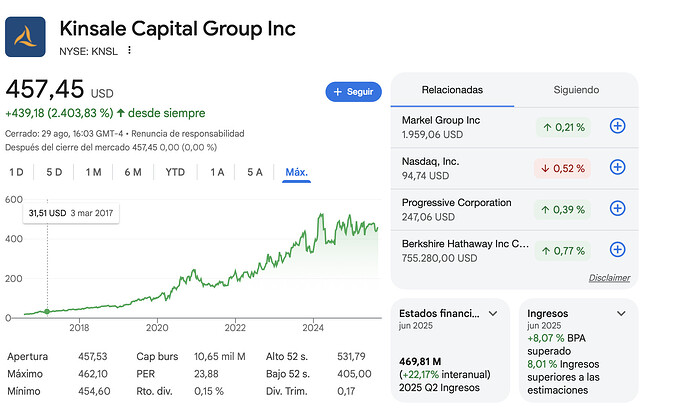Add Berkshire Hathaway to watchlist

[617, 249]
